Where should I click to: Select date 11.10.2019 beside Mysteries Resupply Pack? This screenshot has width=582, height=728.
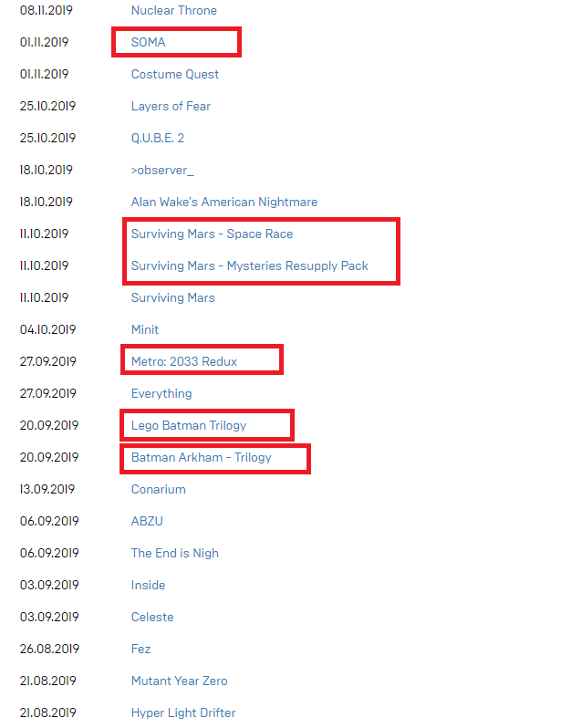click(44, 266)
